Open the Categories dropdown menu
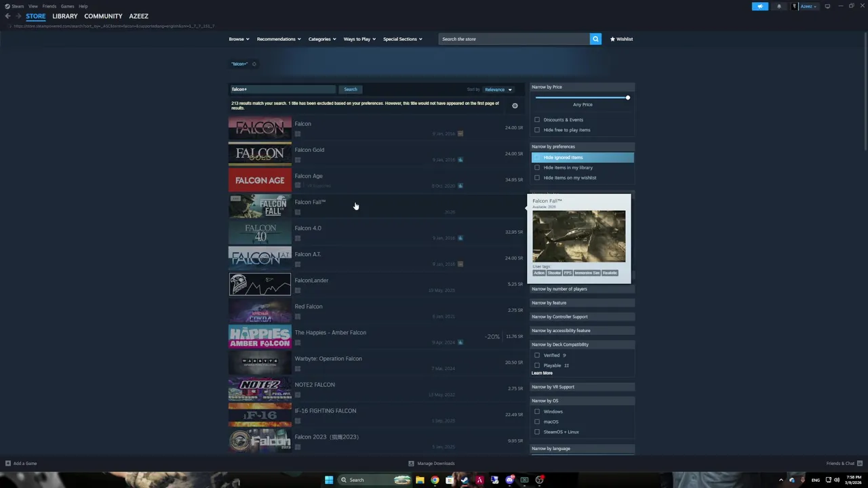 322,39
